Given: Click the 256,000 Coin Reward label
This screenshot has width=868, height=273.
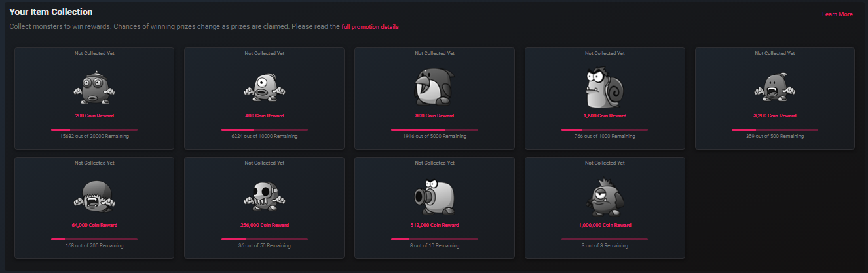Looking at the screenshot, I should click(x=265, y=225).
